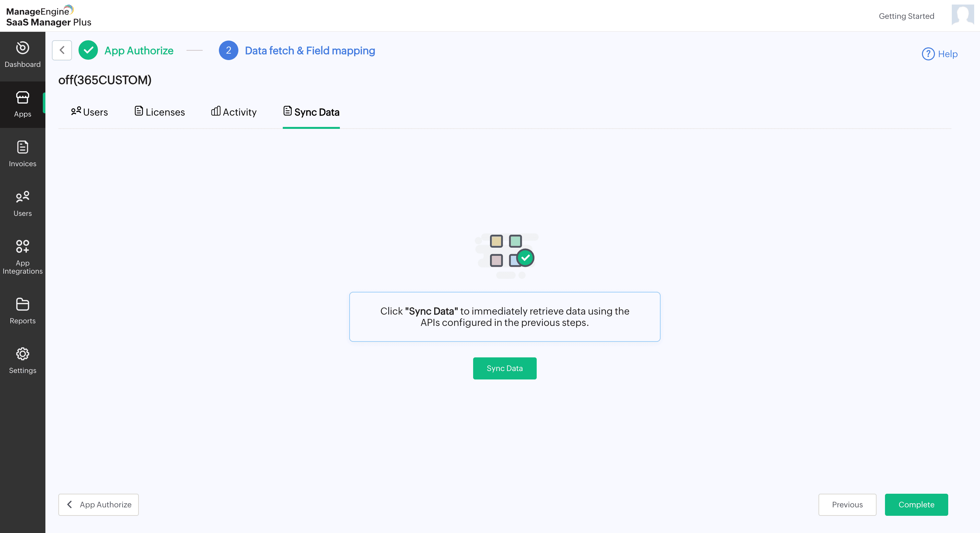Click the back chevron near App Authorize
This screenshot has height=533, width=980.
click(62, 50)
